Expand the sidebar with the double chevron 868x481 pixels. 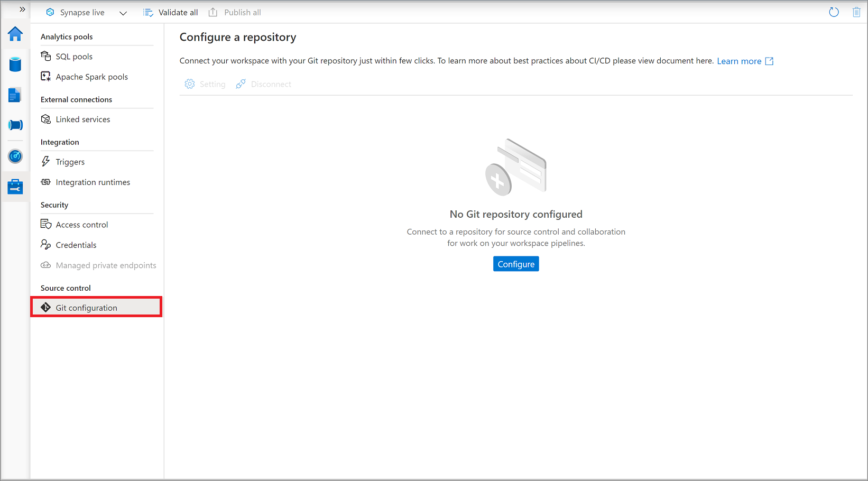[x=22, y=9]
